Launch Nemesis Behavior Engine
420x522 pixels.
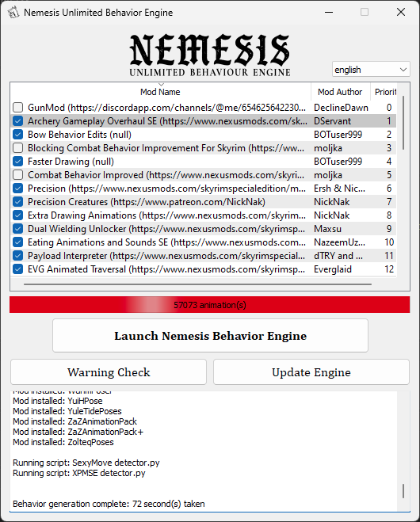(x=210, y=336)
